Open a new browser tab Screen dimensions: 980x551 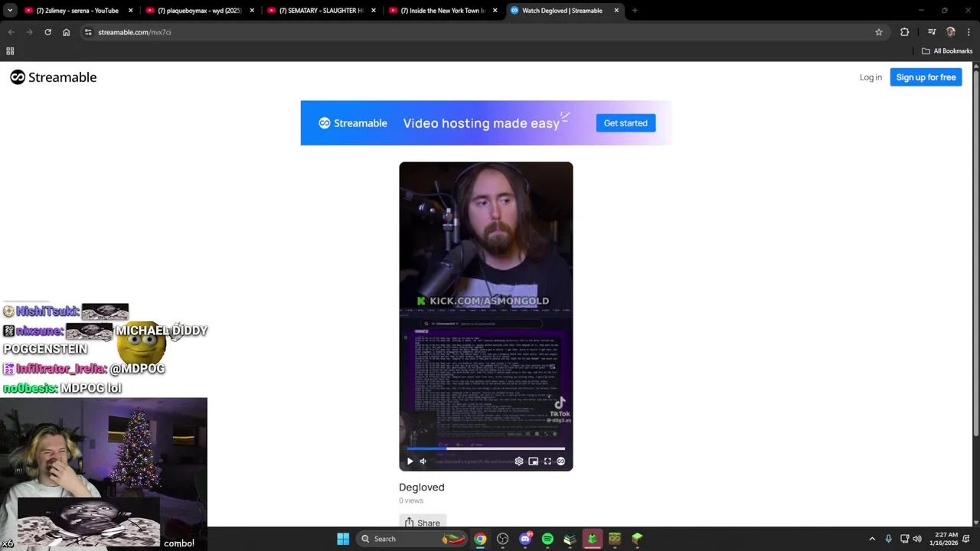coord(635,11)
